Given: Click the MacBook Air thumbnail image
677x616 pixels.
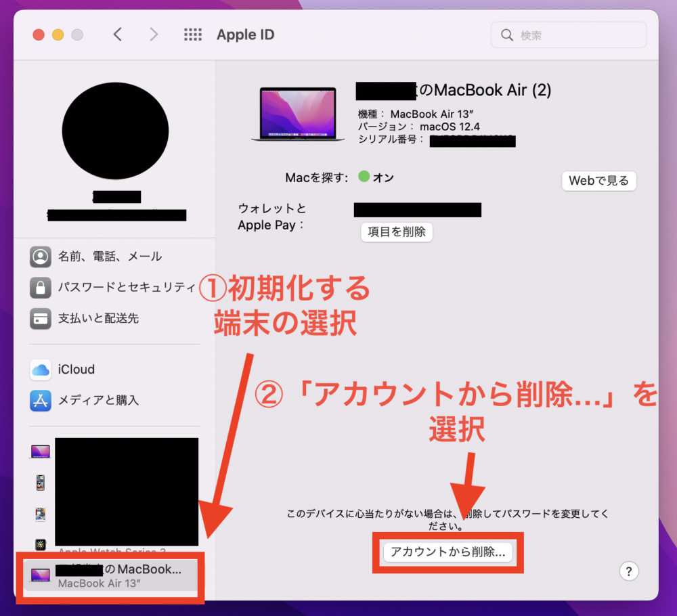Looking at the screenshot, I should click(298, 114).
